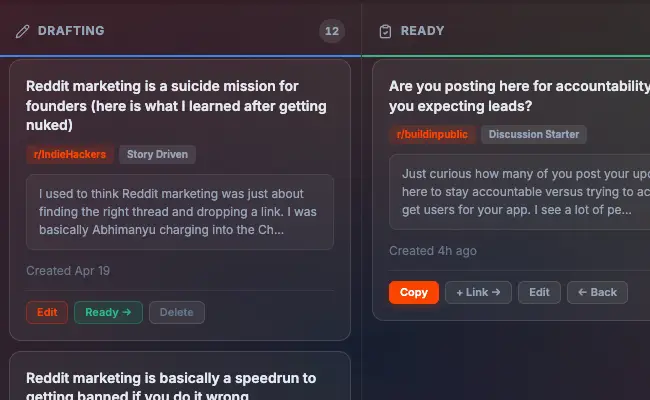The image size is (650, 400).
Task: Click the preview text starting 'I used to think Reddit'
Action: coord(180,212)
